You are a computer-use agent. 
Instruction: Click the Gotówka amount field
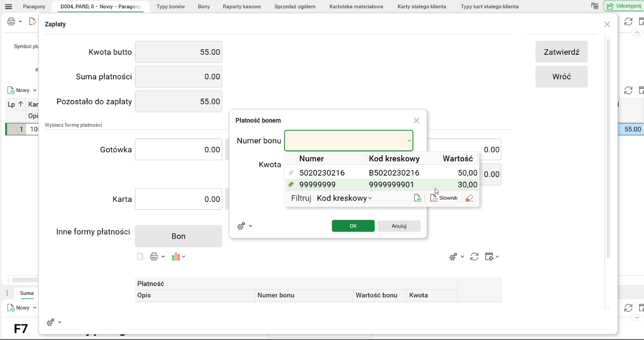click(x=179, y=150)
